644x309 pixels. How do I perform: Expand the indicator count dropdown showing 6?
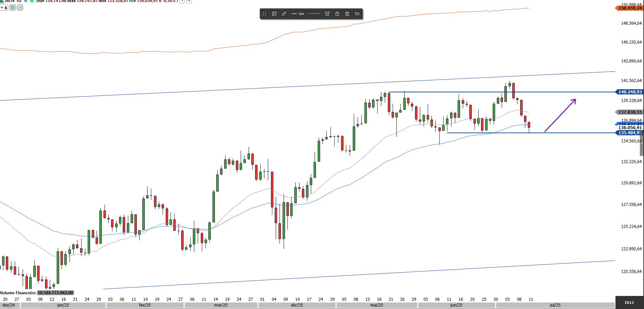pos(4,8)
